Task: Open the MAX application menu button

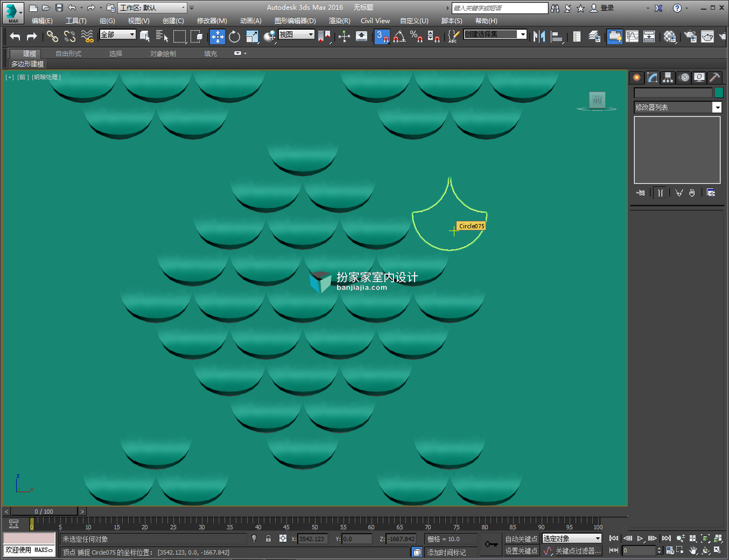Action: [x=13, y=13]
